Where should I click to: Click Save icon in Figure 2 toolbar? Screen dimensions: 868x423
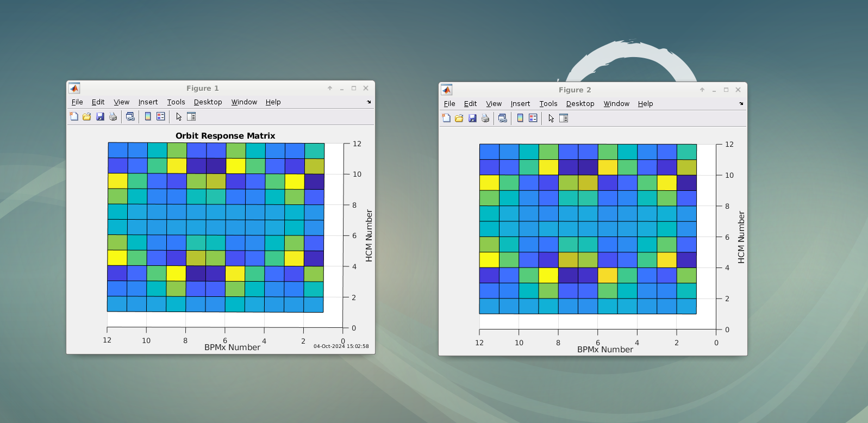point(472,118)
